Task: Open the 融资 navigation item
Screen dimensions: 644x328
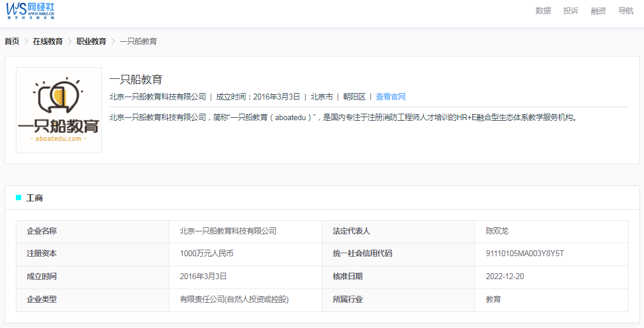Action: [x=598, y=11]
